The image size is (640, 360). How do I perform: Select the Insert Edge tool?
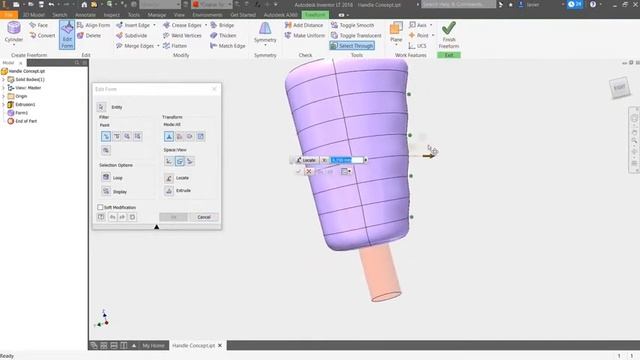tap(133, 25)
